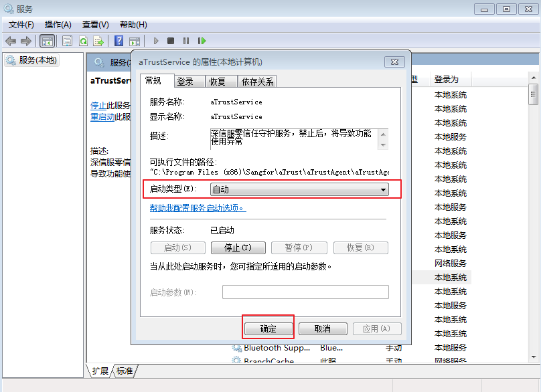Switch to the 依存关系 tab

pyautogui.click(x=258, y=82)
